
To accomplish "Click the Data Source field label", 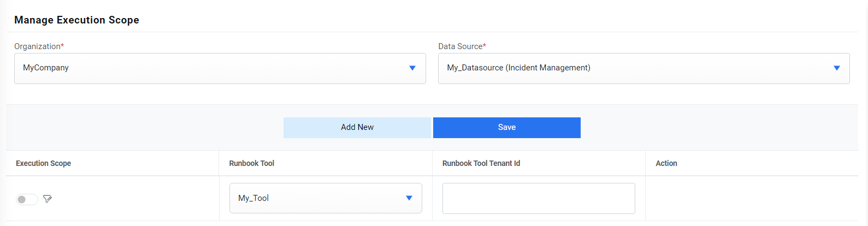I will 460,46.
